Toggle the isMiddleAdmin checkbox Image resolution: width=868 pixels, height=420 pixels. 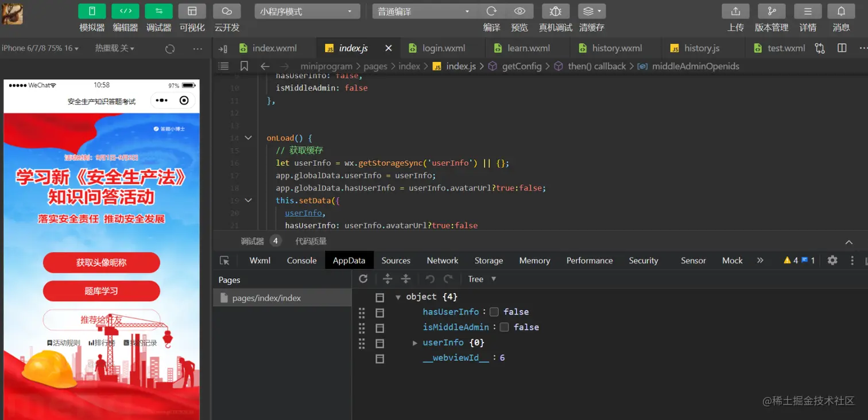[504, 327]
